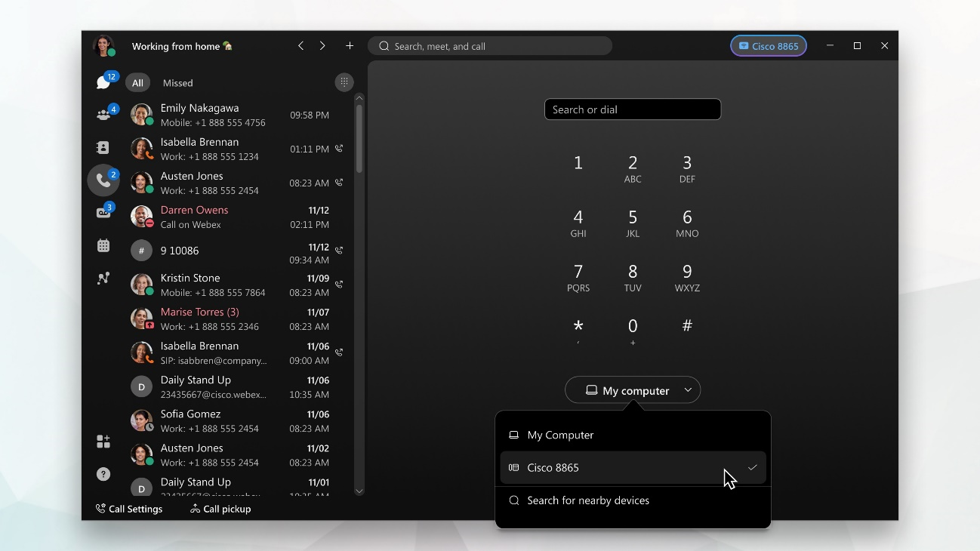The width and height of the screenshot is (980, 551).
Task: Show the All call history tab
Action: tap(137, 83)
